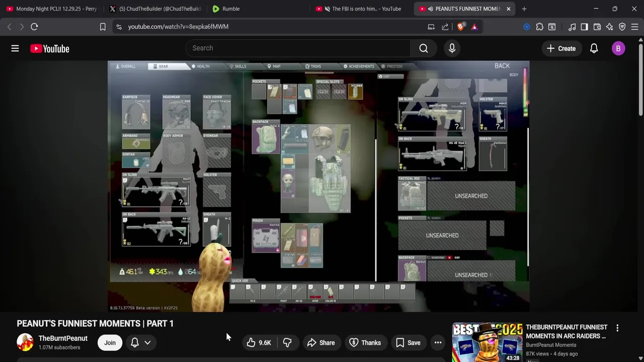Open recommended ARC Raiders video thumbnail
This screenshot has height=362, width=644.
(x=487, y=342)
